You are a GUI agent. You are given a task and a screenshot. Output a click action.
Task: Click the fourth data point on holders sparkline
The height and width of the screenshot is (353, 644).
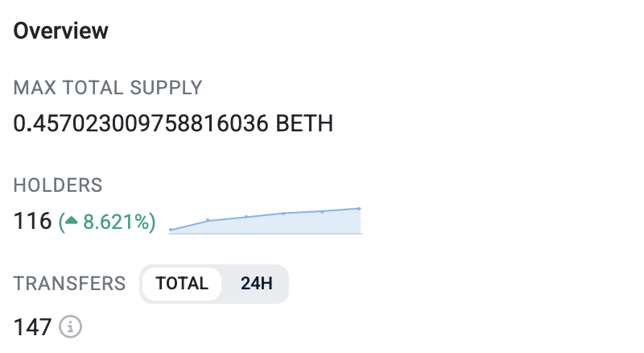point(284,214)
